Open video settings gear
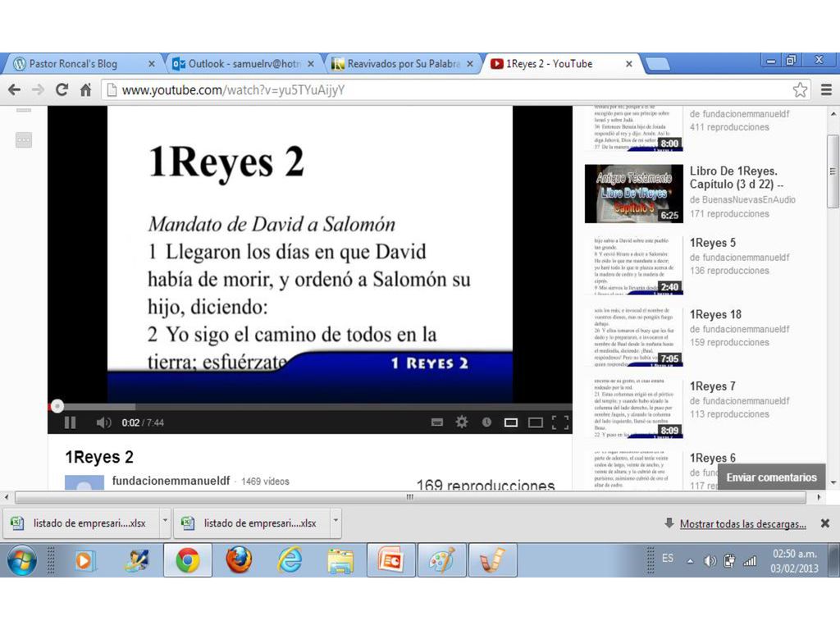 [461, 422]
